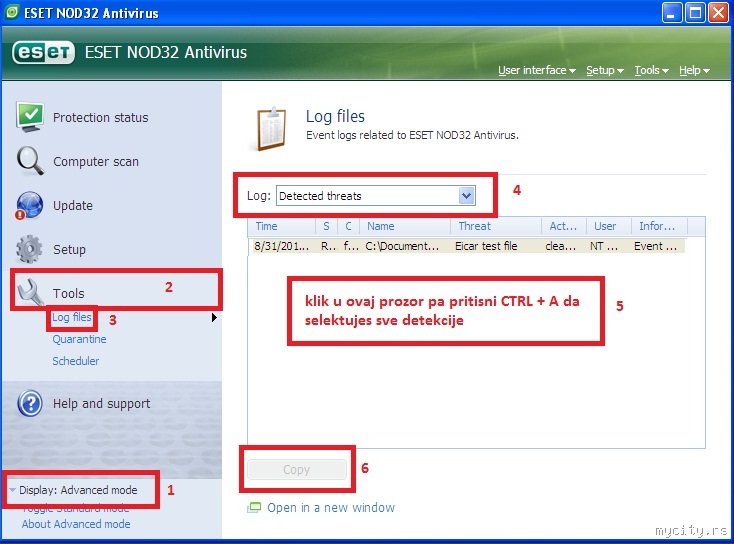The height and width of the screenshot is (544, 734).
Task: Click the C:\Document... name cell
Action: point(402,246)
